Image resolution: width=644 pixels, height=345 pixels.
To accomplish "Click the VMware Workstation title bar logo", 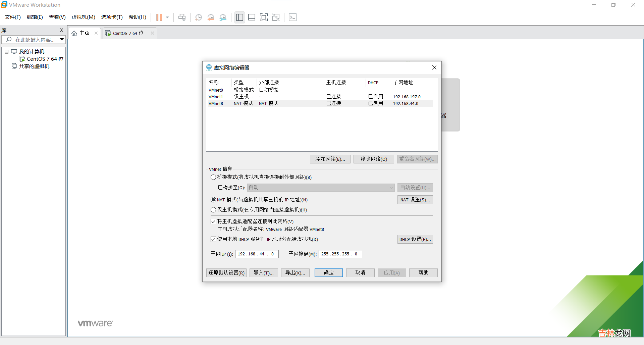I will point(4,5).
